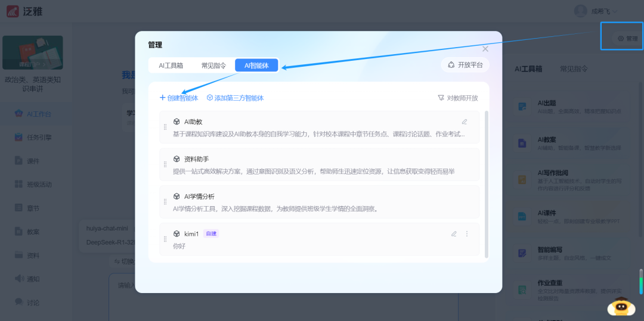Click the page scrollbar thumb on right edge
The width and height of the screenshot is (644, 321).
click(640, 281)
